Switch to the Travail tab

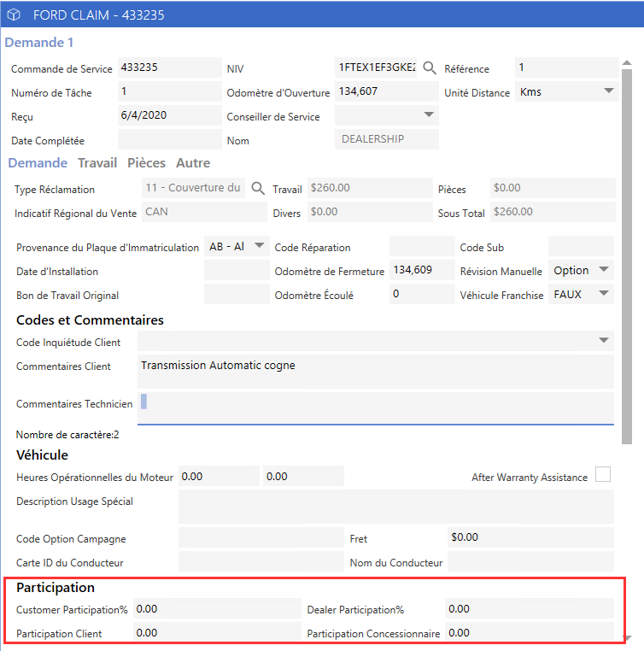(x=97, y=162)
